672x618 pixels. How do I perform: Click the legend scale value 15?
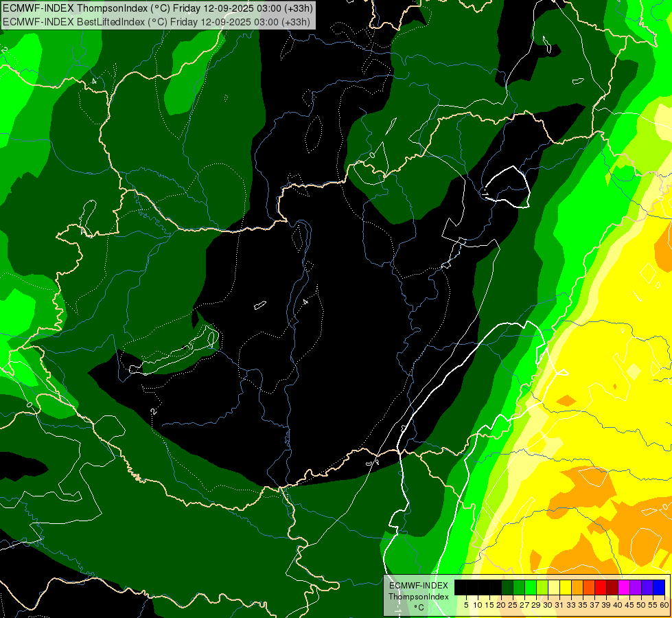point(489,605)
